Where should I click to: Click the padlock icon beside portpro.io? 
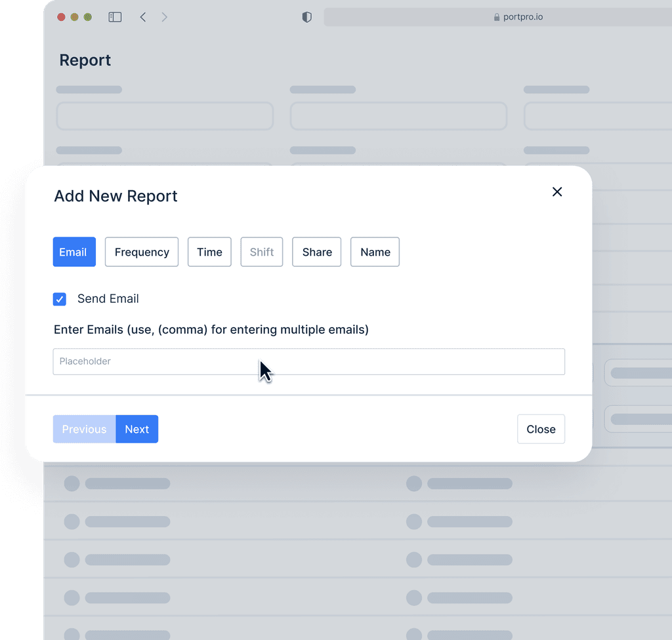(495, 17)
